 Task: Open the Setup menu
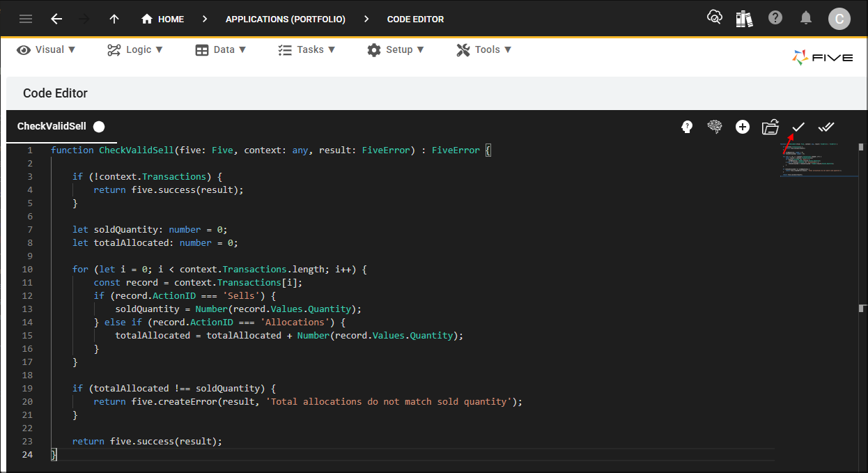tap(396, 49)
